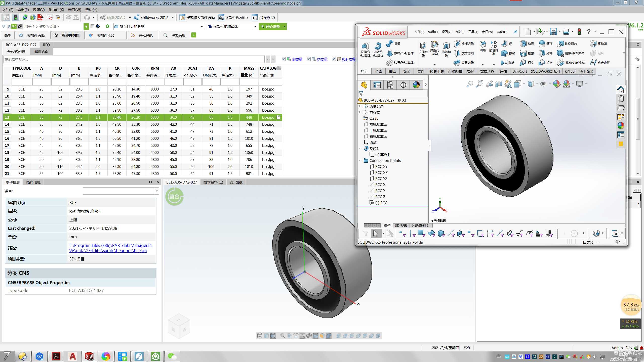
Task: Open the 所有目录和分类 dropdown
Action: (202, 26)
